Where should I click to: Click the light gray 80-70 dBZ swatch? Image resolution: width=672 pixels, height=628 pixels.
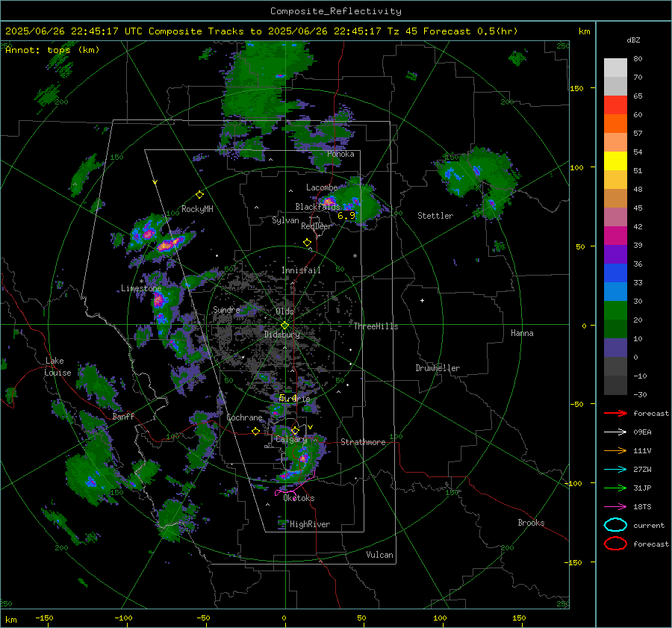click(x=615, y=68)
